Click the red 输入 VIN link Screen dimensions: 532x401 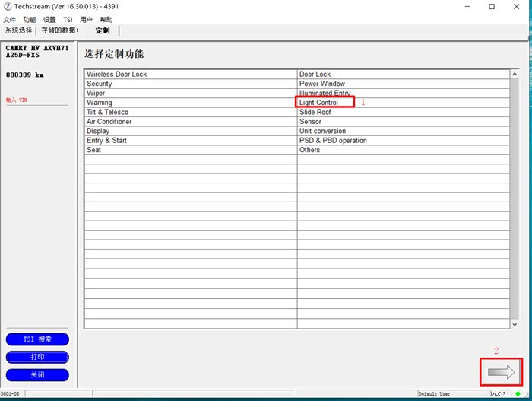pyautogui.click(x=17, y=100)
